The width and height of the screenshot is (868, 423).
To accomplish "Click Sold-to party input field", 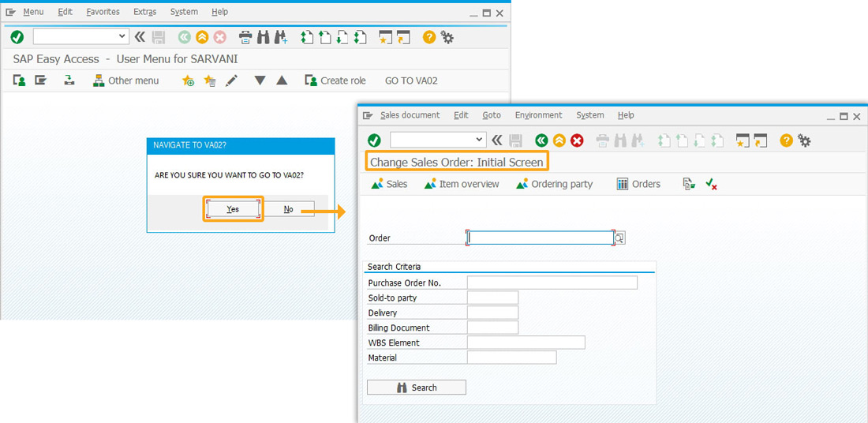I will click(492, 298).
